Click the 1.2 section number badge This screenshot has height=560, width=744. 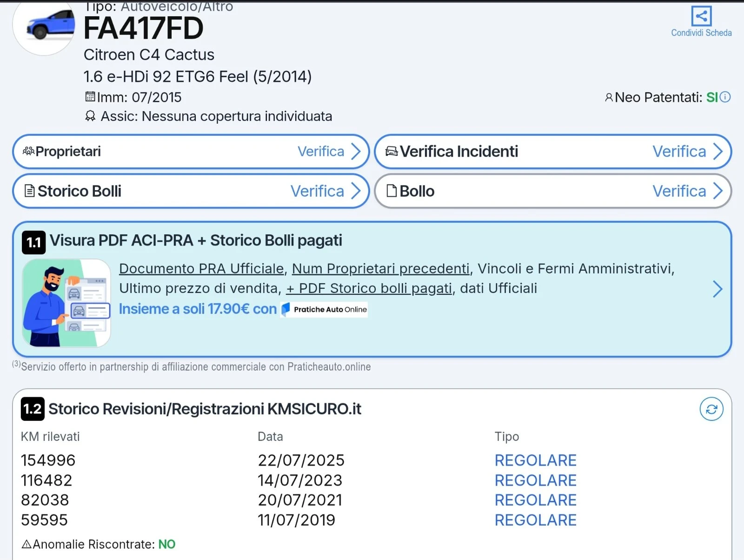[33, 409]
